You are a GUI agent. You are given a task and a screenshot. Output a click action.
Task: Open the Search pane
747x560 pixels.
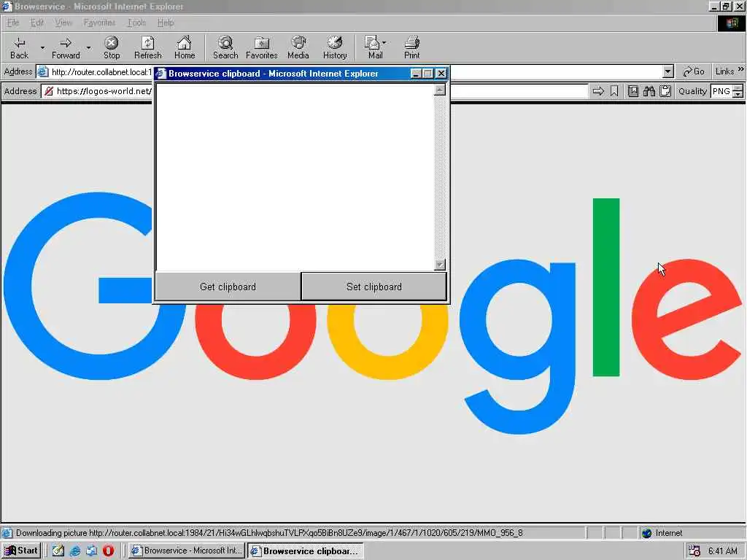(x=225, y=47)
